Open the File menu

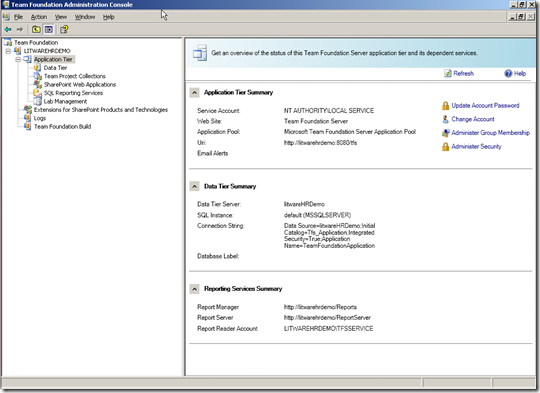click(18, 17)
